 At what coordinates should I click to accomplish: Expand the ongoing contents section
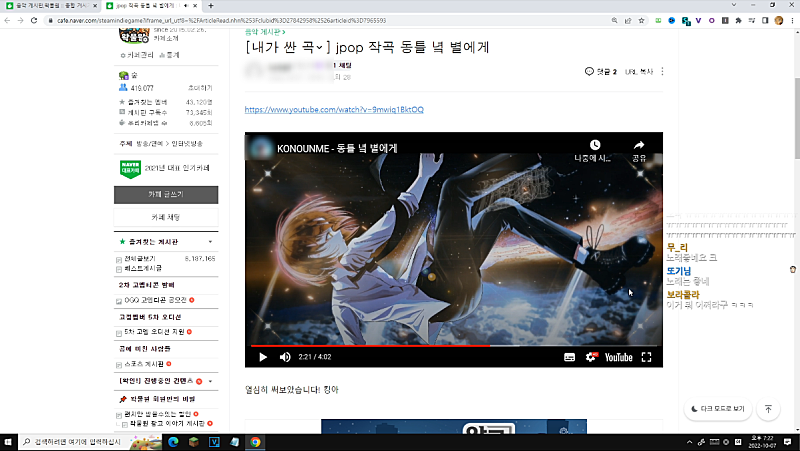click(x=210, y=381)
